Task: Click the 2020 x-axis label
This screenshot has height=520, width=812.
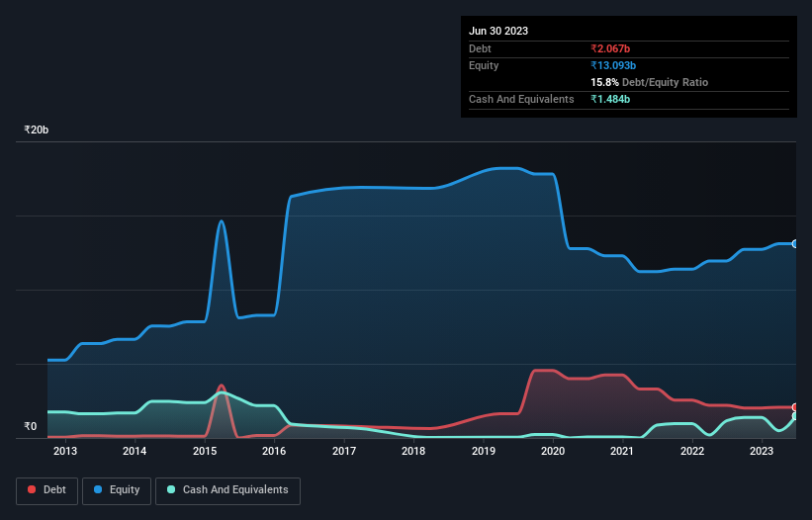Action: [x=553, y=451]
